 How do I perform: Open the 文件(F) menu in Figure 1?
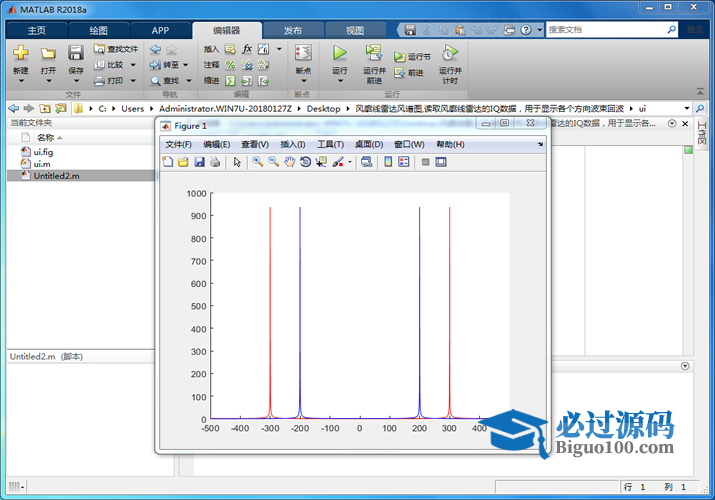178,144
